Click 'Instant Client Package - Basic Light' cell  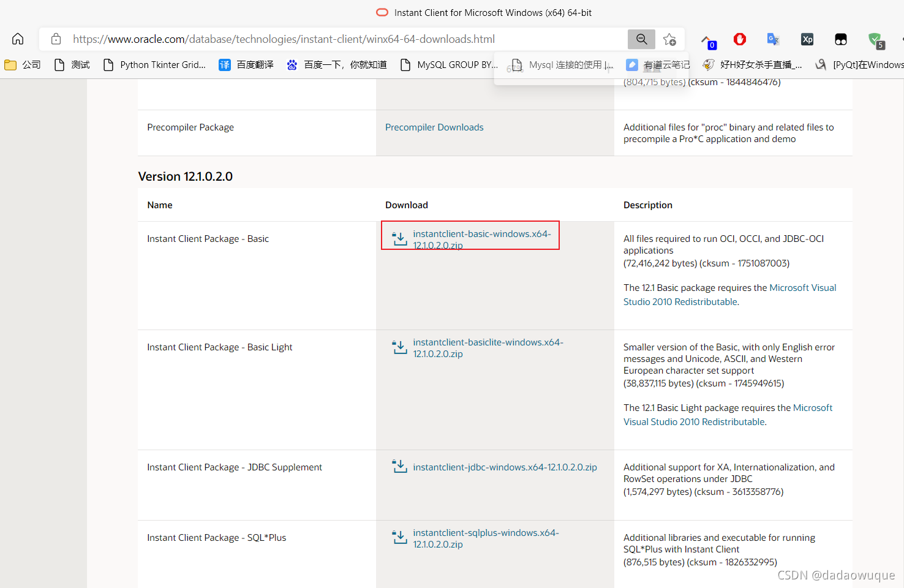[x=220, y=347]
